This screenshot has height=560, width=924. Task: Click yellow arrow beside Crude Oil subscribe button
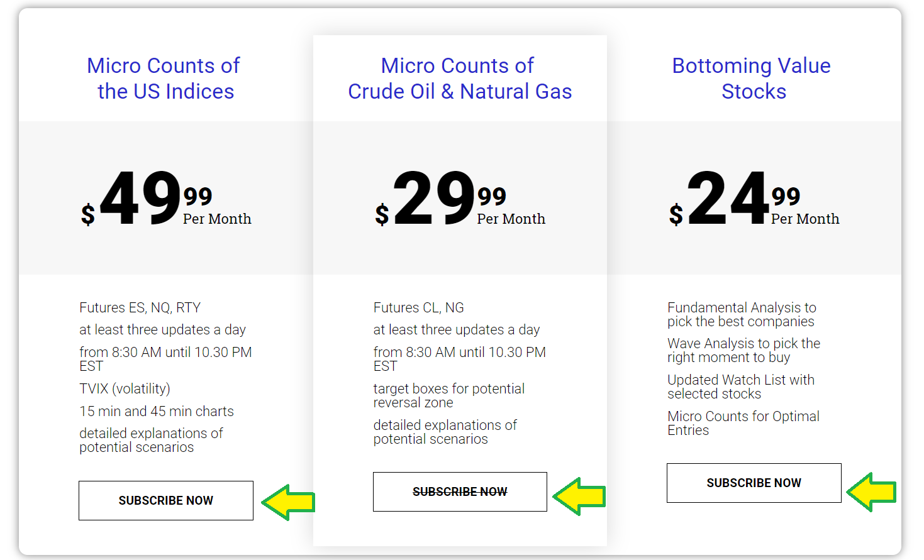[x=579, y=497]
